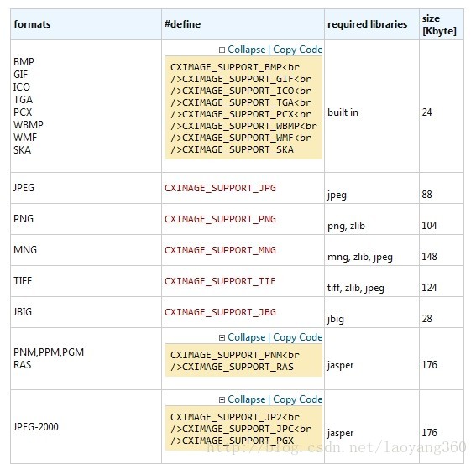Click the size [Kbyte] column header
The image size is (476, 464).
pyautogui.click(x=439, y=24)
